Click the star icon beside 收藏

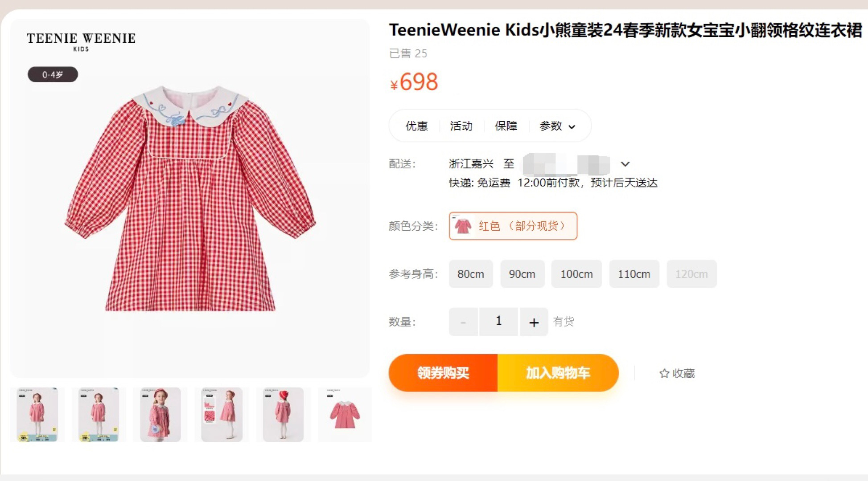[x=664, y=373]
